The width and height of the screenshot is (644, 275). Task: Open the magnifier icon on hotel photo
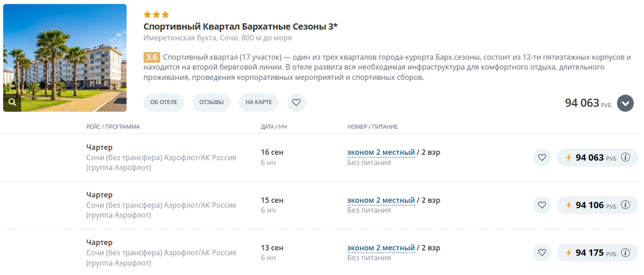point(12,102)
